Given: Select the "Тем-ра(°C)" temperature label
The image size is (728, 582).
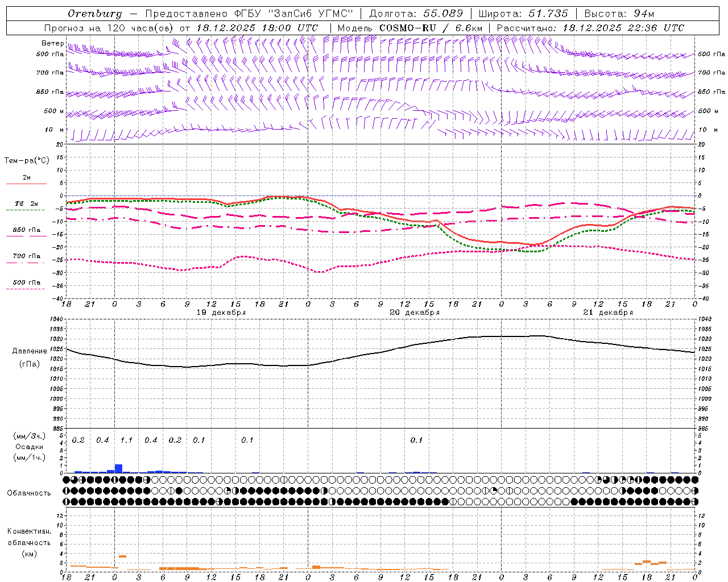Looking at the screenshot, I should [x=27, y=161].
